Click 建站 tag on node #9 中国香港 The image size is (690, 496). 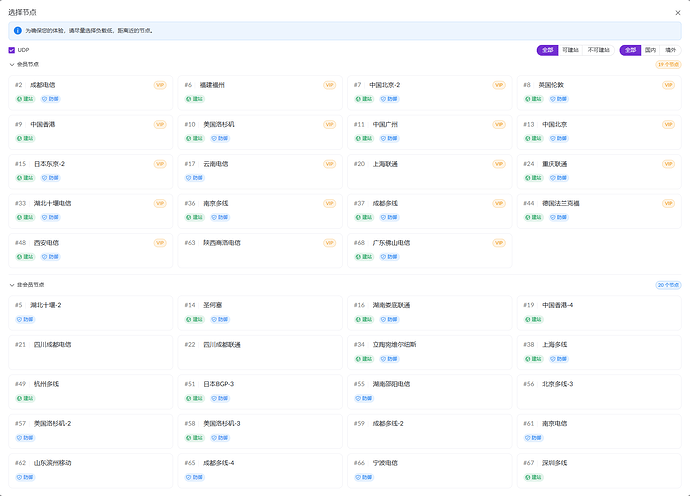[26, 139]
